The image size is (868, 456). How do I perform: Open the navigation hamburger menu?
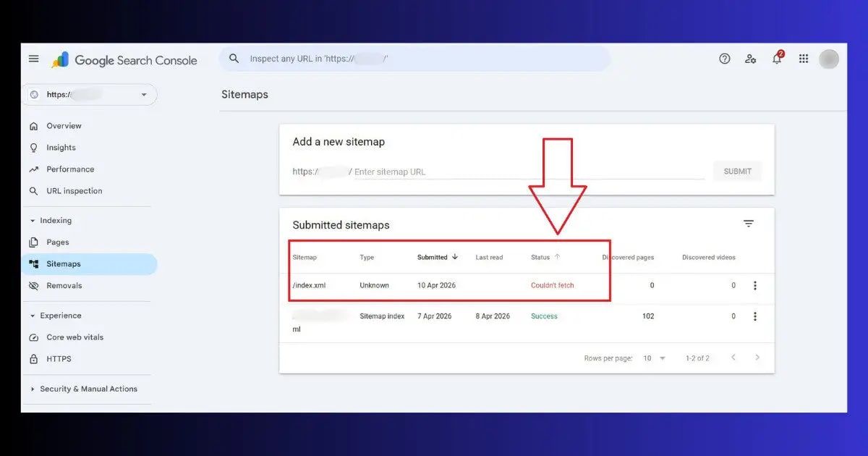[x=33, y=59]
